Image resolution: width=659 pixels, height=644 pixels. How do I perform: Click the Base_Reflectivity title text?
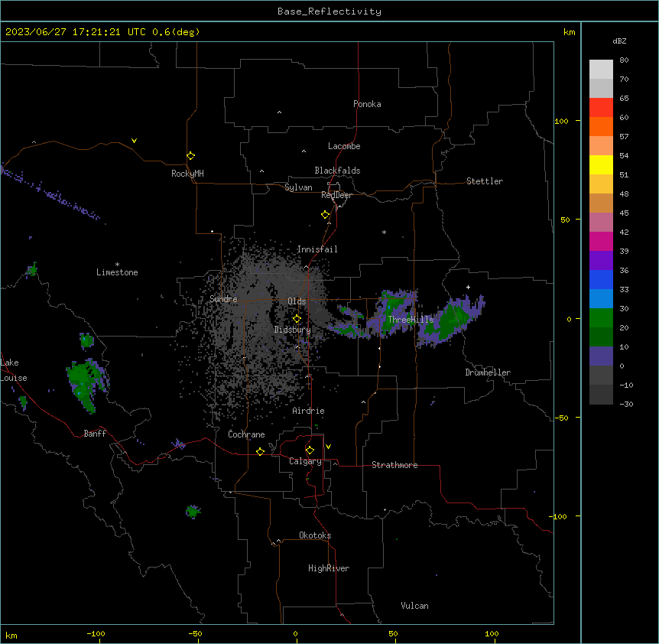(x=329, y=11)
